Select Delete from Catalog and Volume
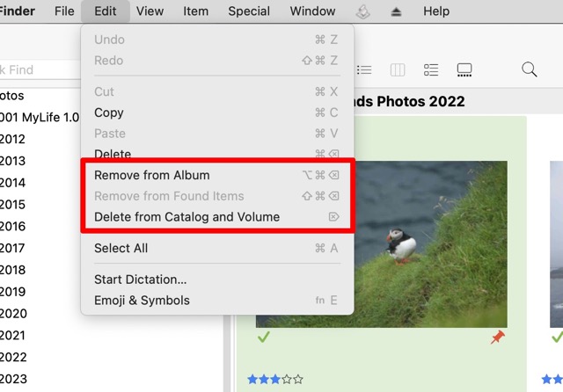Viewport: 563px width, 392px height. [x=217, y=216]
